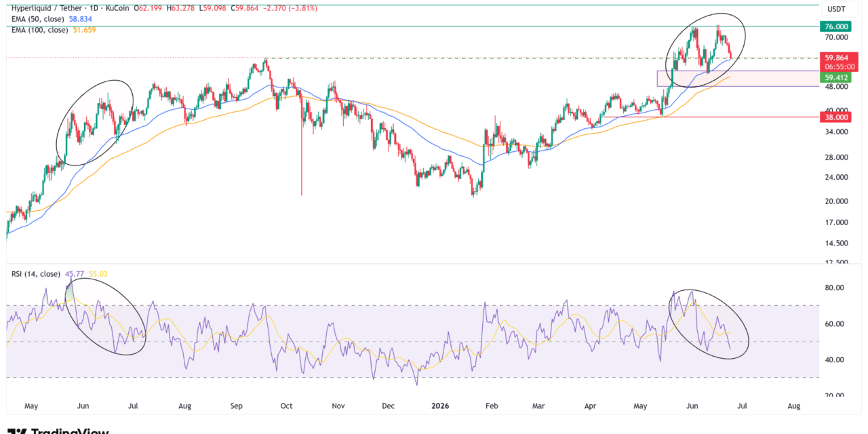Click the Feb label on time axis
Screen dimensions: 868x434
tap(492, 406)
